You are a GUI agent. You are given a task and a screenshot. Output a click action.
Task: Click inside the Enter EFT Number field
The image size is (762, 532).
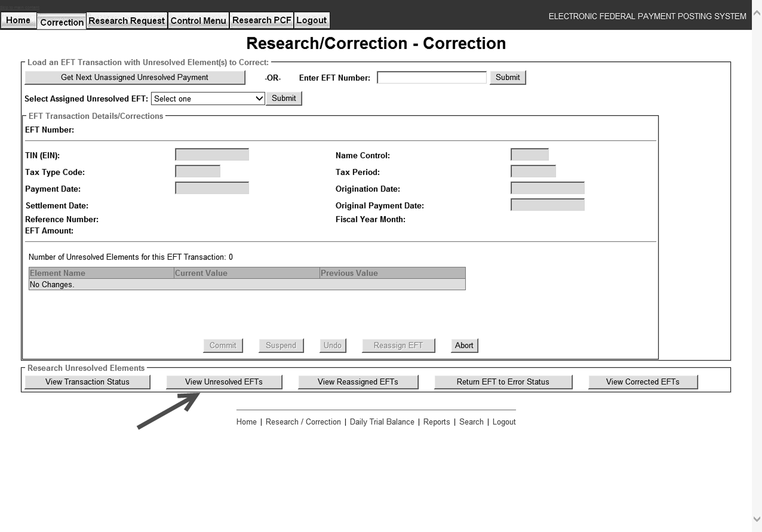click(431, 78)
